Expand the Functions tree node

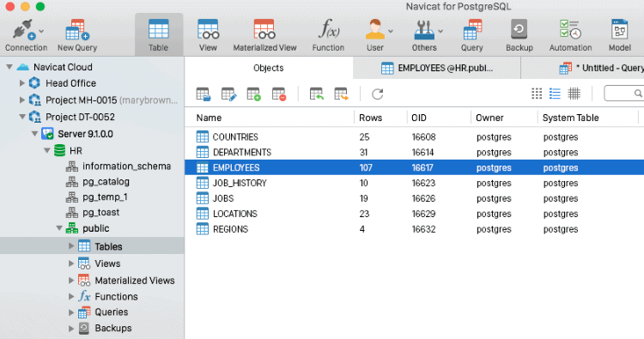(71, 296)
